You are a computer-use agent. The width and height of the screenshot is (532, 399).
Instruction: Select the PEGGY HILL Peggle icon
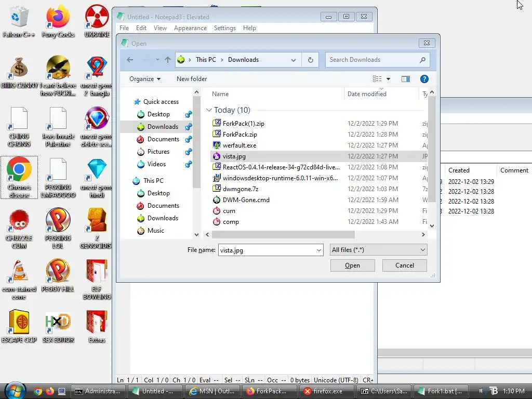pos(58,275)
